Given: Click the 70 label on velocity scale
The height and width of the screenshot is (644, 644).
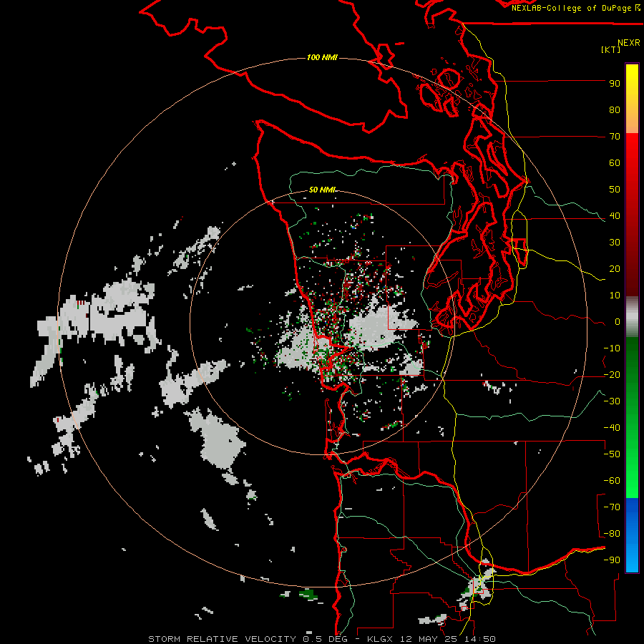Looking at the screenshot, I should [615, 137].
